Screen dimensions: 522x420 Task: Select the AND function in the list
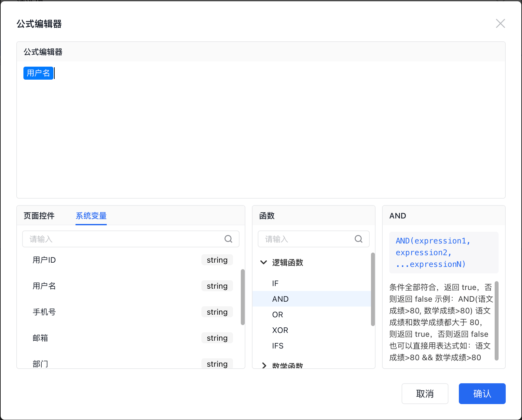pyautogui.click(x=312, y=299)
